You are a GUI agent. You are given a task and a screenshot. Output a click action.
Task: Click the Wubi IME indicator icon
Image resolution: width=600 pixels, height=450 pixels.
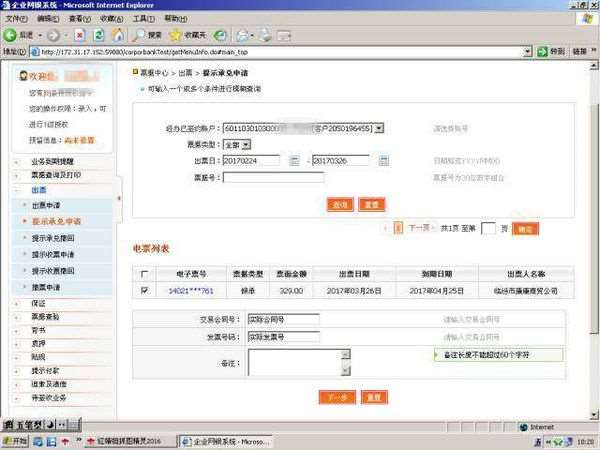coord(8,424)
